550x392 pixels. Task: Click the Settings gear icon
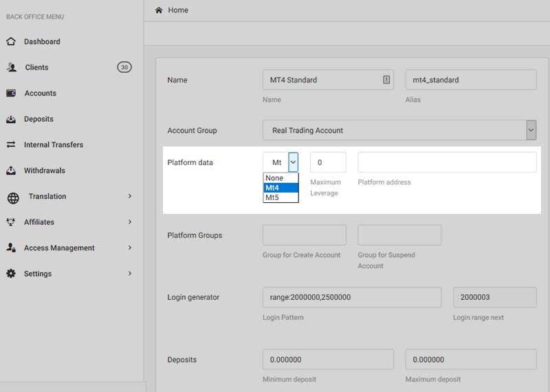click(11, 274)
